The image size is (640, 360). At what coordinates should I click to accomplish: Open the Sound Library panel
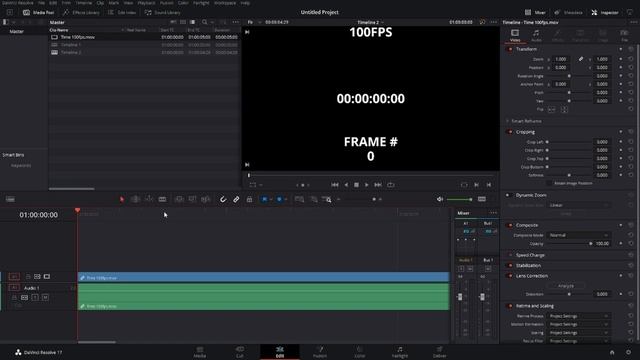[162, 13]
